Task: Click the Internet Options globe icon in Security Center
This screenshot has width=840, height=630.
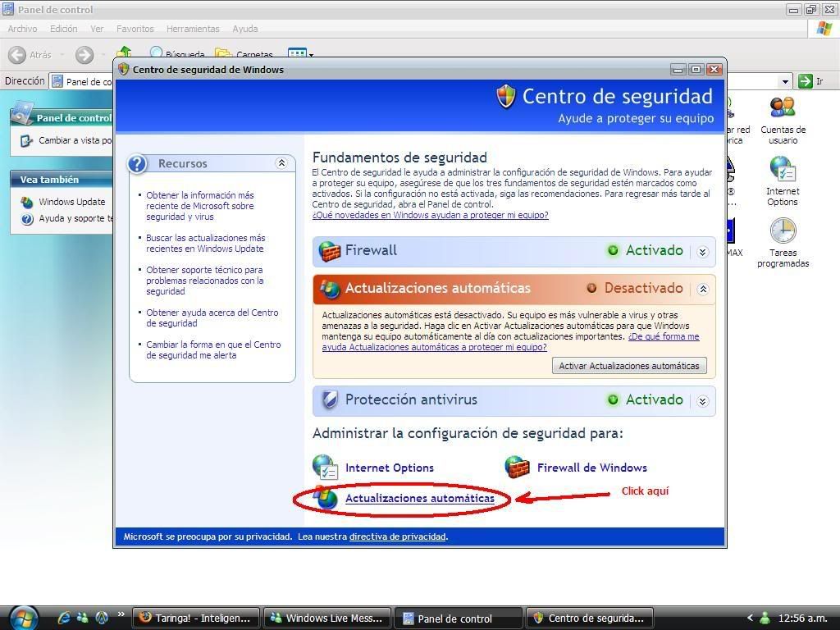Action: 325,467
